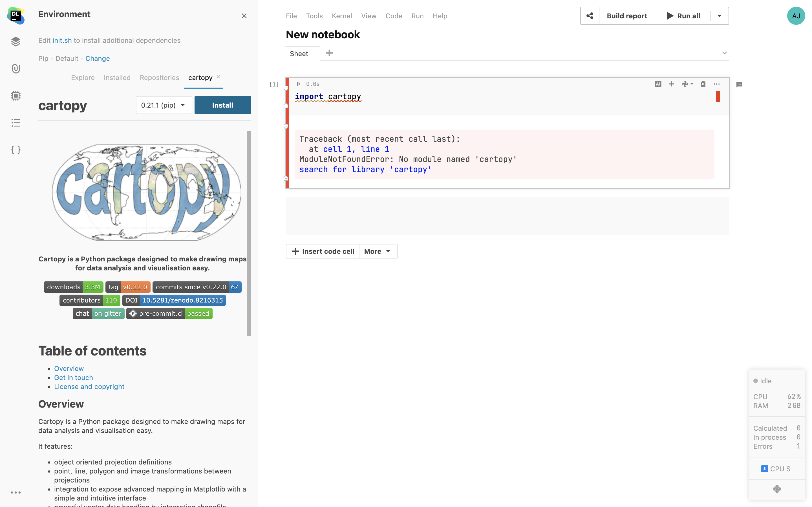This screenshot has height=507, width=812.
Task: Delete cell using trash icon
Action: point(703,84)
